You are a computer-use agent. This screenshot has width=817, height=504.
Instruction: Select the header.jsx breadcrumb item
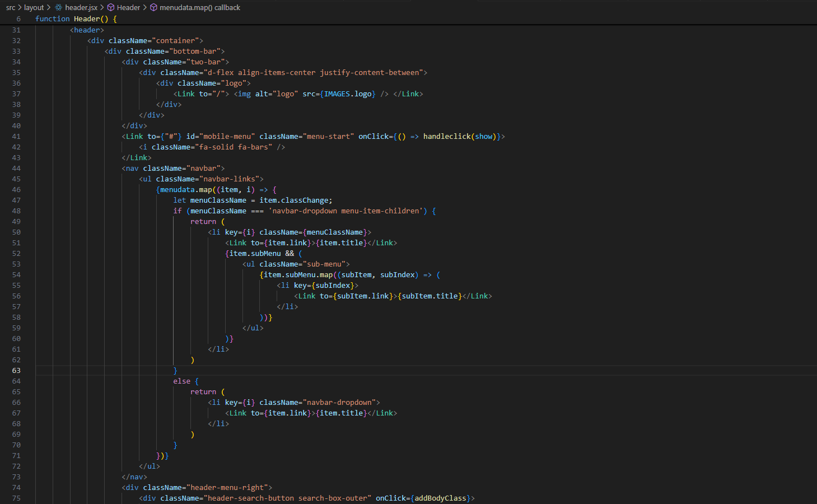tap(81, 7)
